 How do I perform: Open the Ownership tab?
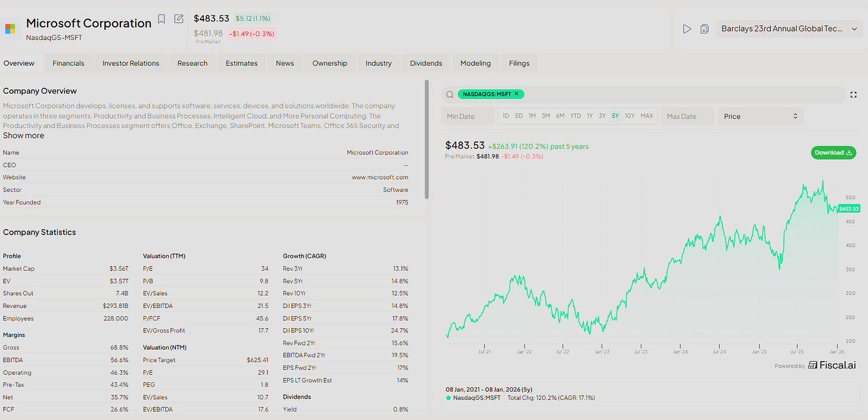pos(330,63)
